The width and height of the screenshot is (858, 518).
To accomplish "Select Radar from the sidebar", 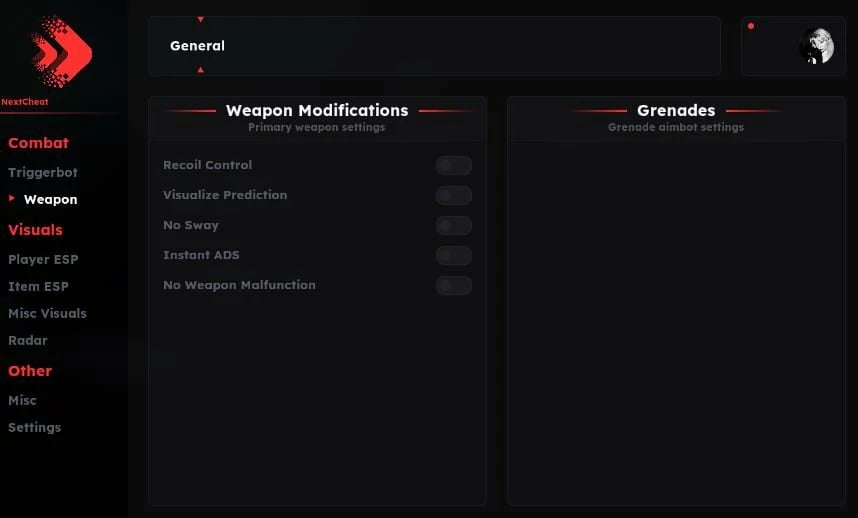I will [x=27, y=340].
